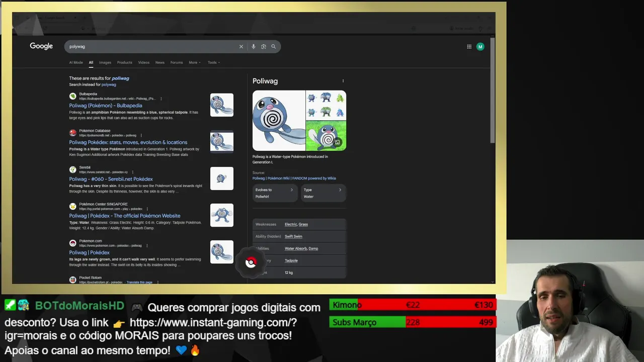
Task: Click the Pocket Rotom site favicon
Action: tap(73, 280)
